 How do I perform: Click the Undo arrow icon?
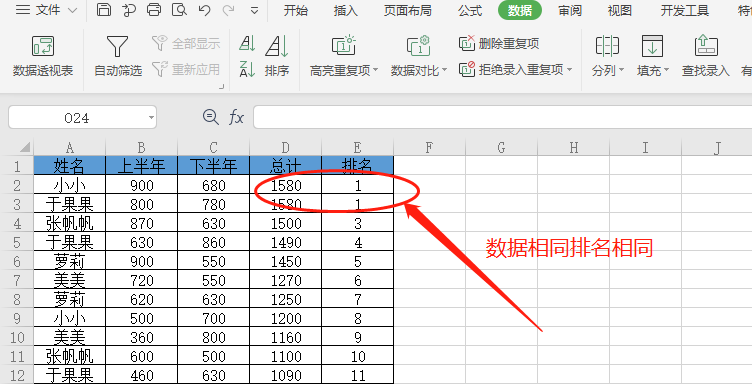[x=204, y=10]
